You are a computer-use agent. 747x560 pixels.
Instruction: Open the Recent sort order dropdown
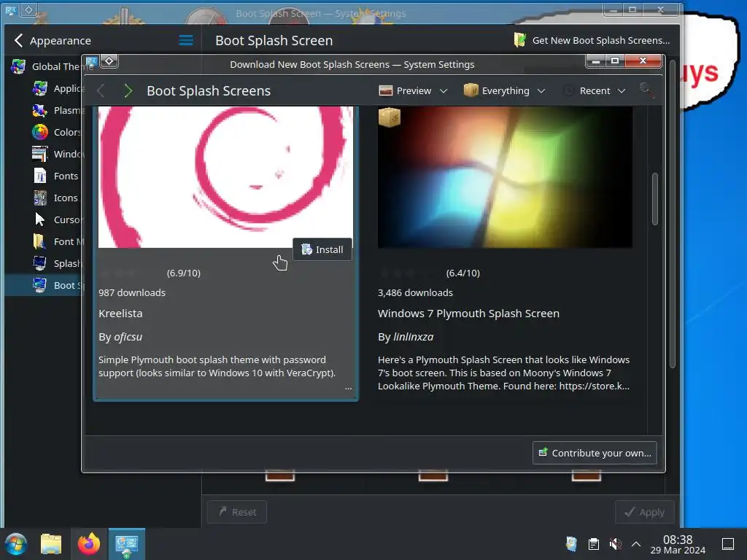pyautogui.click(x=595, y=90)
